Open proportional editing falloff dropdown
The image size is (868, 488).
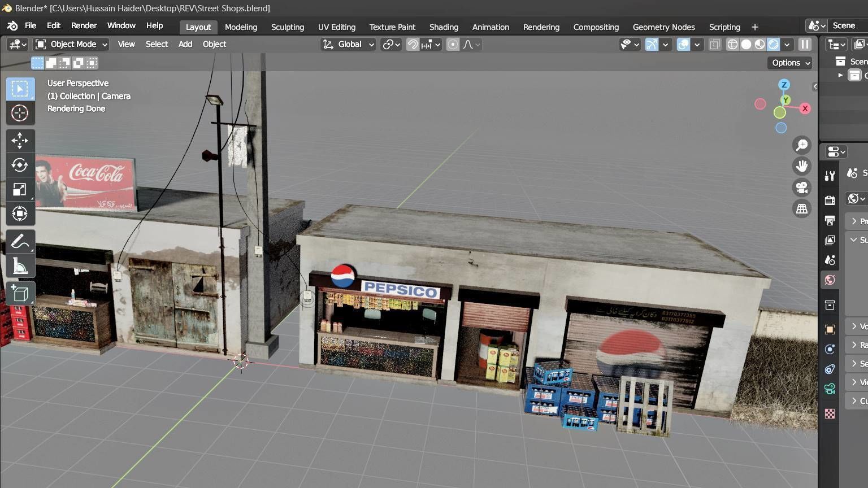(x=472, y=44)
